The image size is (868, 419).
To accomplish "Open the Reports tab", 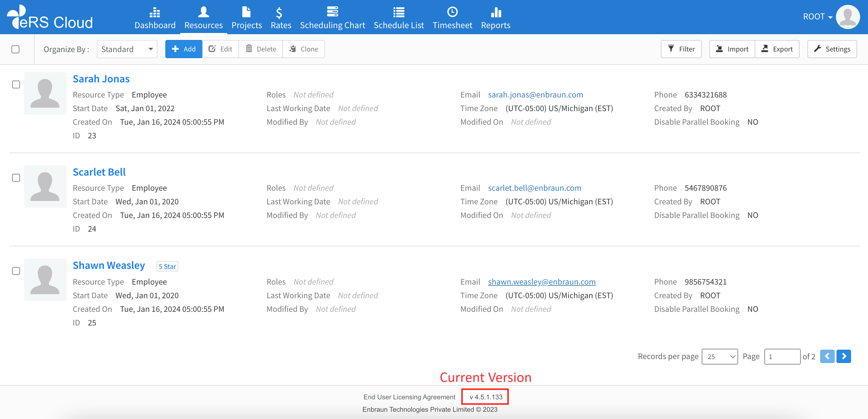I will (x=495, y=18).
